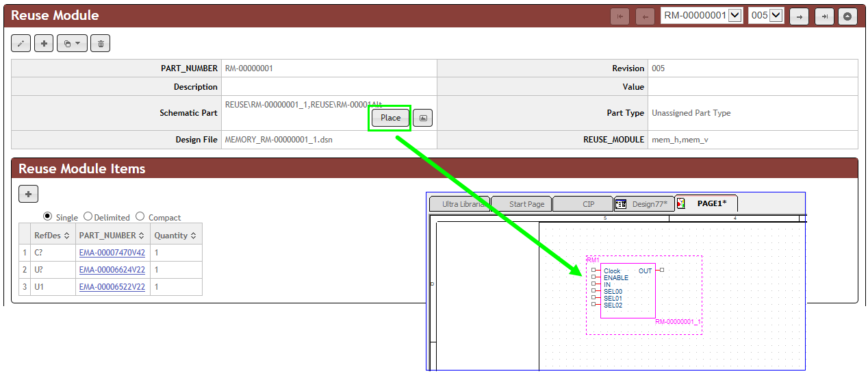Click the SEL02 pin label in schematic
Screen dimensions: 868x376
pos(613,305)
